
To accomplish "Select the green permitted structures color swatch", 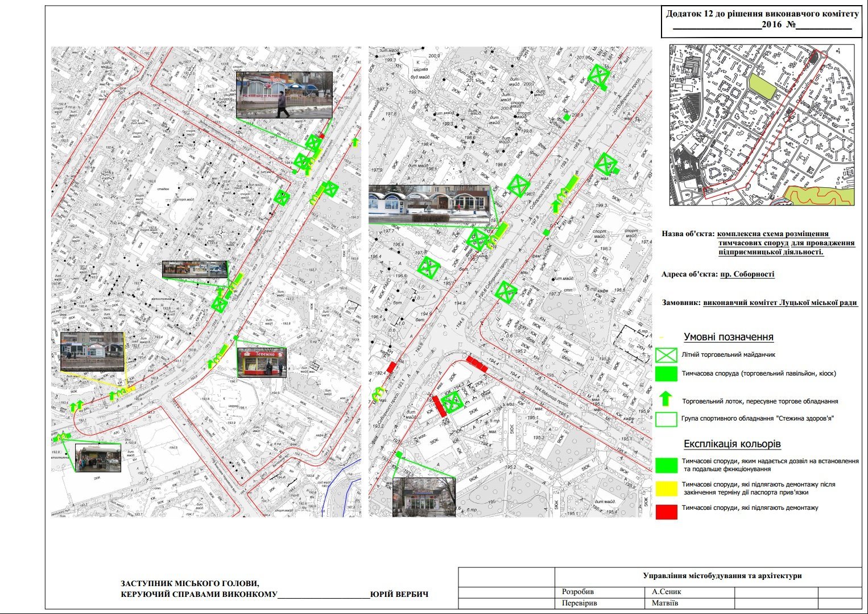I will point(666,465).
